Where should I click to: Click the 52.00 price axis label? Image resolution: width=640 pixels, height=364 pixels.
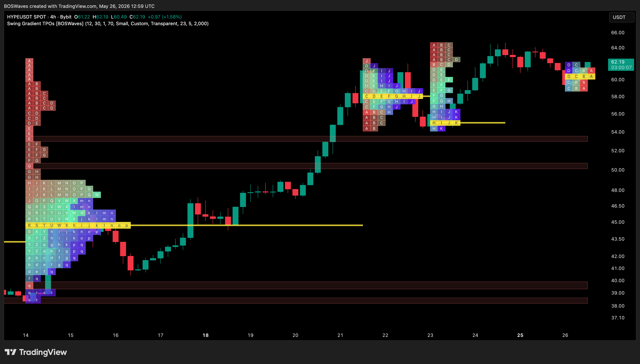coord(618,151)
